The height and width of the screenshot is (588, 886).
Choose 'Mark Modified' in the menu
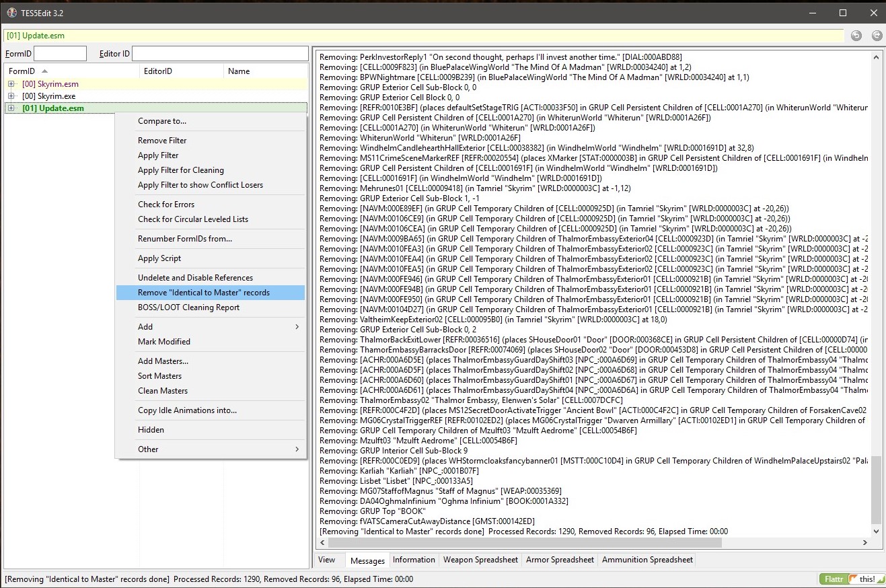(211, 342)
